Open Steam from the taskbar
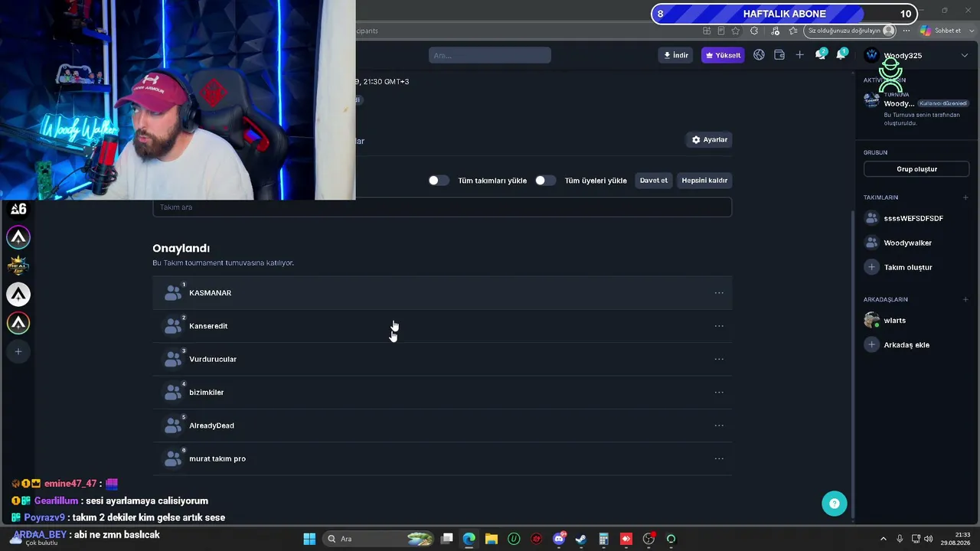 pyautogui.click(x=581, y=539)
